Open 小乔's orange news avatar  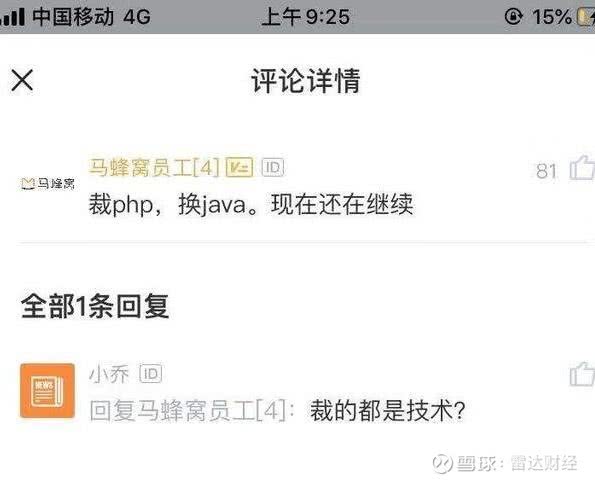47,390
